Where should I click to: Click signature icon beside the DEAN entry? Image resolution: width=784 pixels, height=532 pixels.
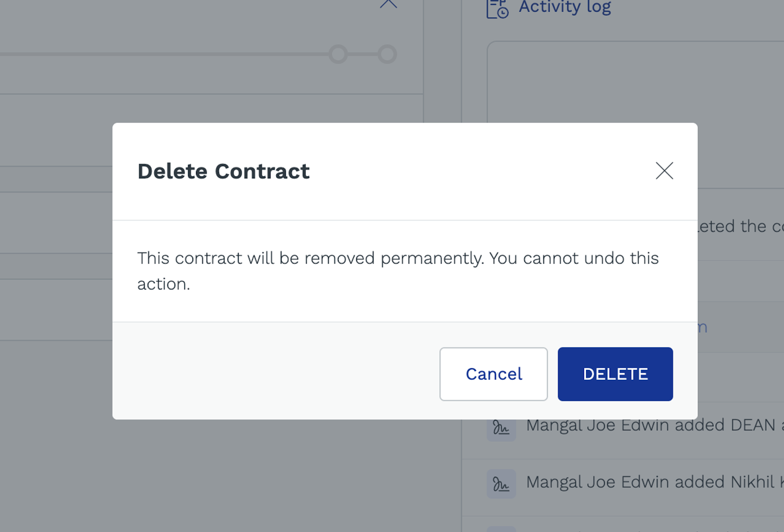(x=501, y=428)
